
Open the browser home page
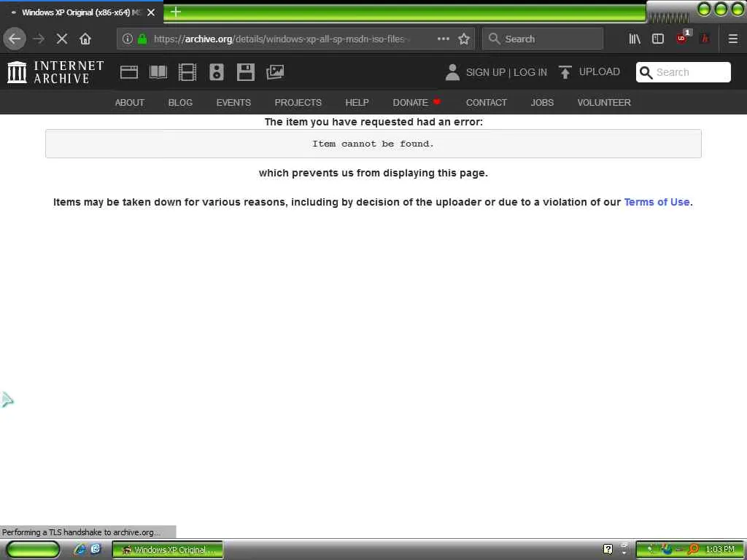point(85,39)
